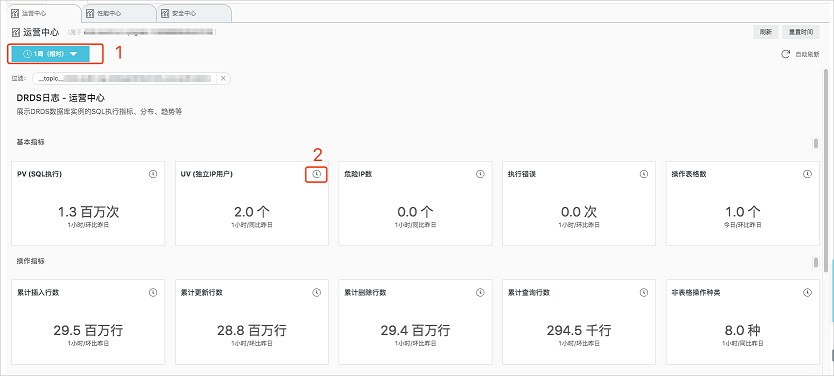
Task: Click the 基本指标 section heading
Action: 30,143
